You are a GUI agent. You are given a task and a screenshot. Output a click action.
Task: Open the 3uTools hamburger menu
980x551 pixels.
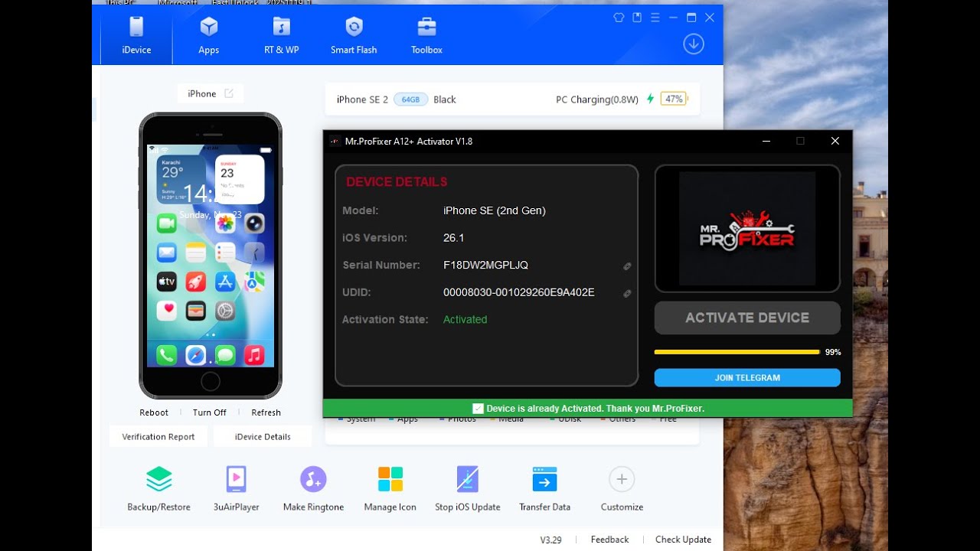655,17
